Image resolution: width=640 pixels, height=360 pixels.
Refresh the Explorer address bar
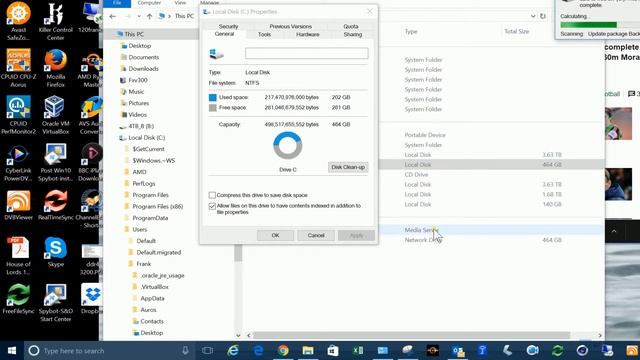[x=543, y=16]
